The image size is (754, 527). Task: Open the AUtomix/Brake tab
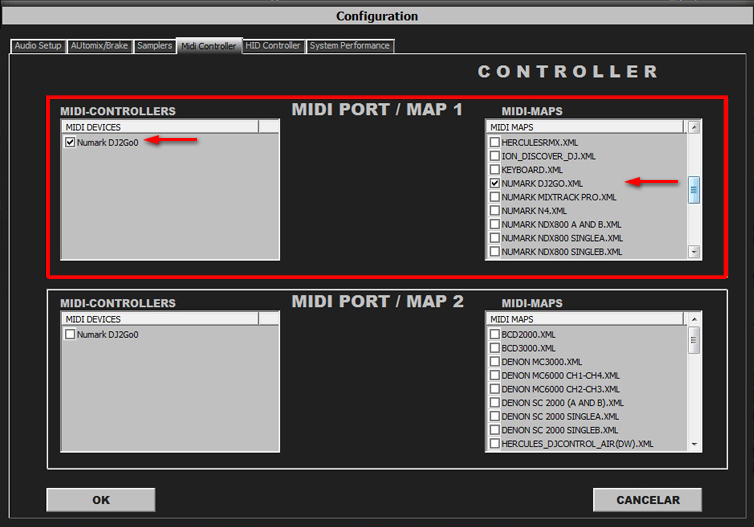99,46
